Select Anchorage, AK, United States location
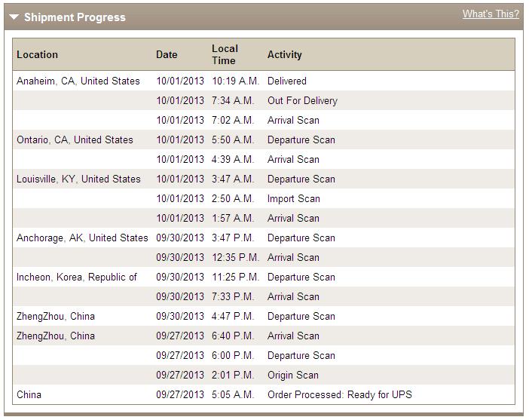The height and width of the screenshot is (420, 529). (82, 238)
